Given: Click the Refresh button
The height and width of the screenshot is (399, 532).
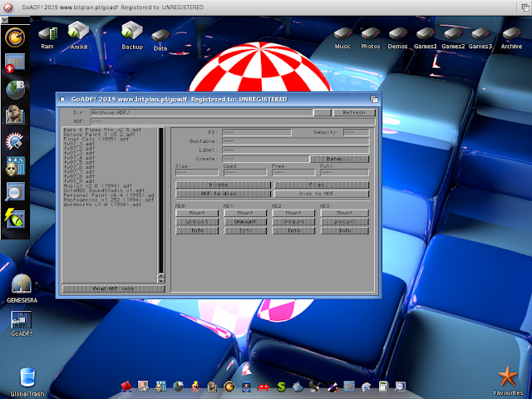Looking at the screenshot, I should pos(354,113).
